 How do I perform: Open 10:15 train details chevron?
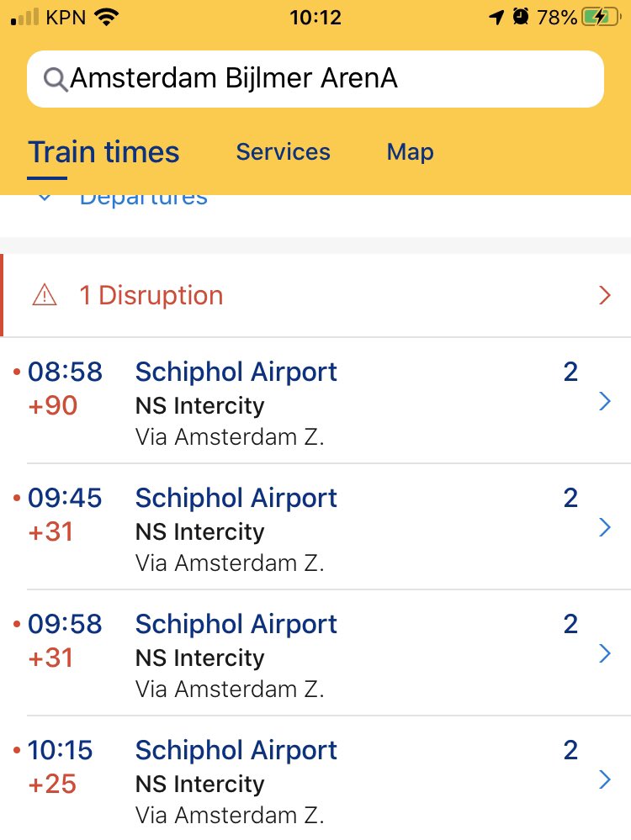(x=605, y=780)
